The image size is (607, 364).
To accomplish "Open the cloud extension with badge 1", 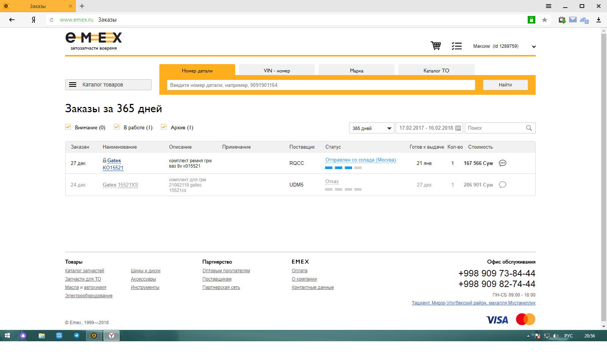I will (x=584, y=20).
